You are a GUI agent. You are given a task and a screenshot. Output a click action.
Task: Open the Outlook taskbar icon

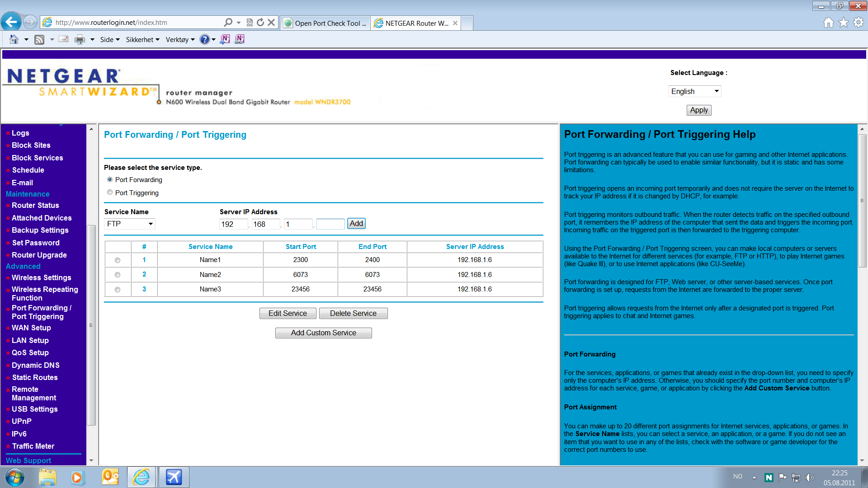[110, 477]
